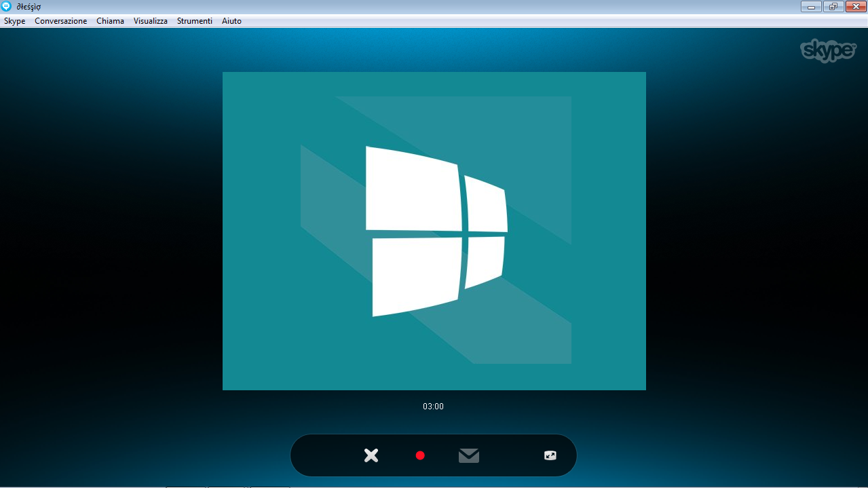Cancel the video message with the X icon
Image resolution: width=868 pixels, height=488 pixels.
tap(371, 455)
